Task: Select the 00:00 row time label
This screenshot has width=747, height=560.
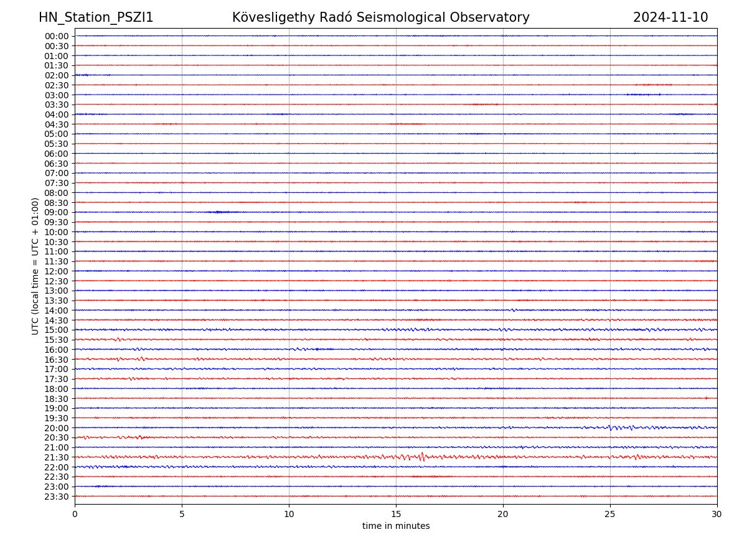Action: [57, 36]
